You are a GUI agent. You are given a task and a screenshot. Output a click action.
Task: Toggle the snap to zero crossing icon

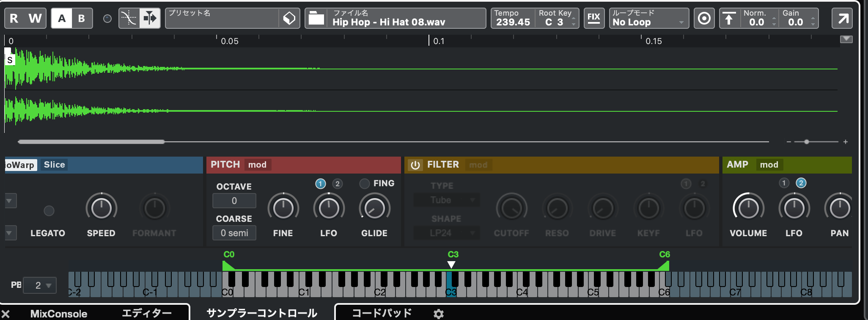pyautogui.click(x=129, y=18)
